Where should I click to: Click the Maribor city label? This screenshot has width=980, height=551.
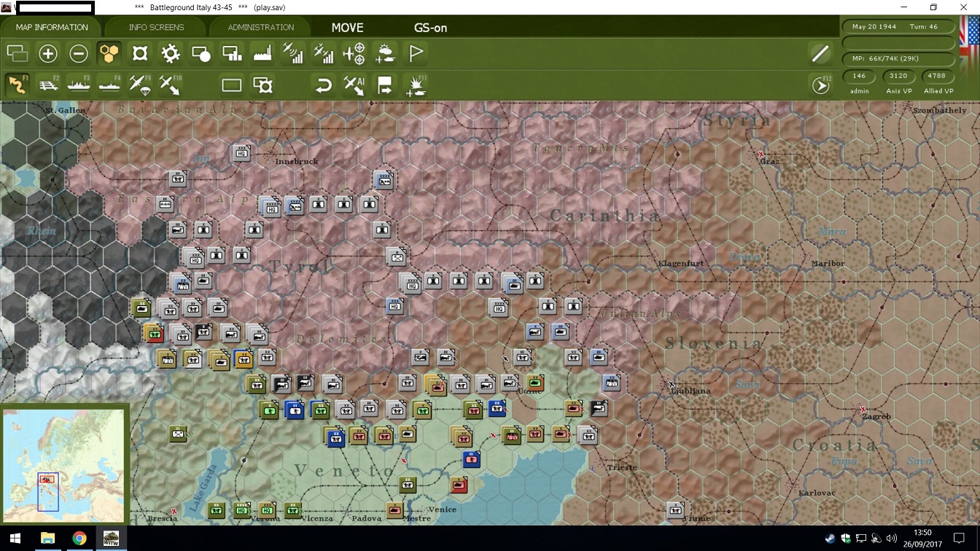828,264
